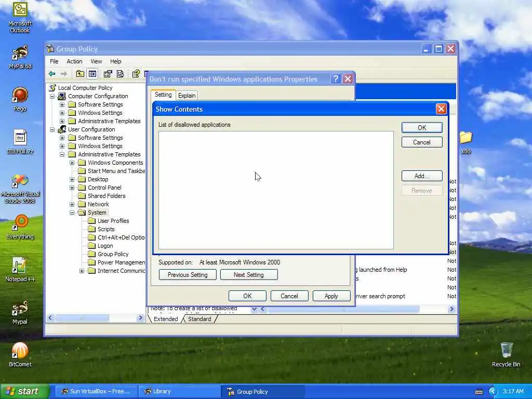Click the Help toolbar icon in Group Policy
Screen dimensions: 532x399
pyautogui.click(x=136, y=74)
